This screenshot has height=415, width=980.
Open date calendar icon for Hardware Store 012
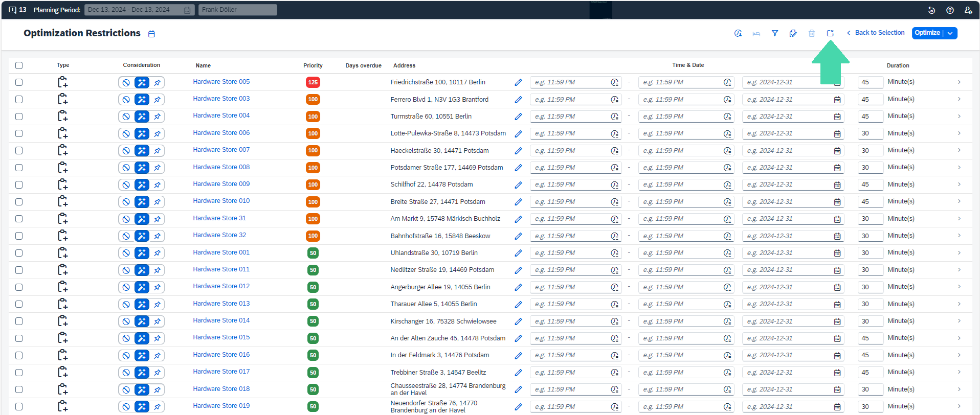(837, 287)
